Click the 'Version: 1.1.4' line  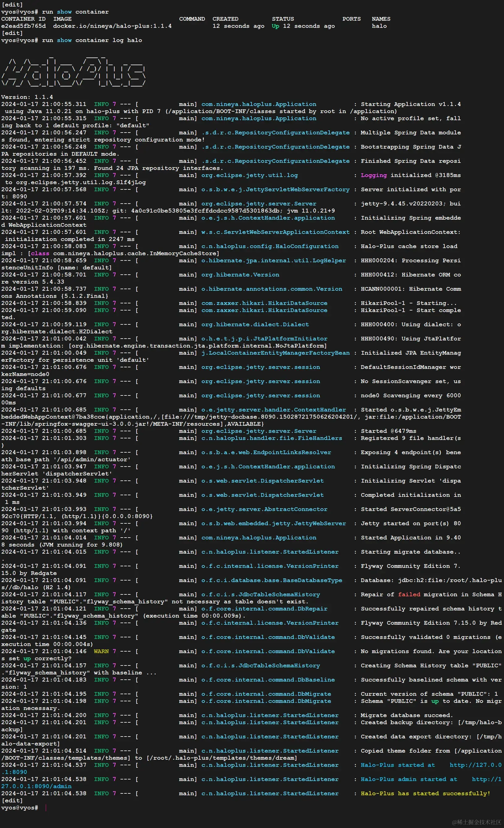tap(27, 97)
